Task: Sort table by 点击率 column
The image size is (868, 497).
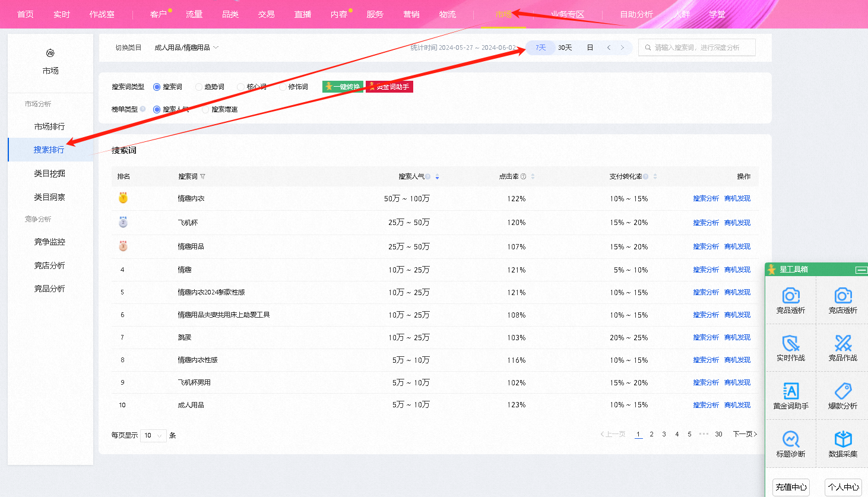Action: [x=533, y=176]
